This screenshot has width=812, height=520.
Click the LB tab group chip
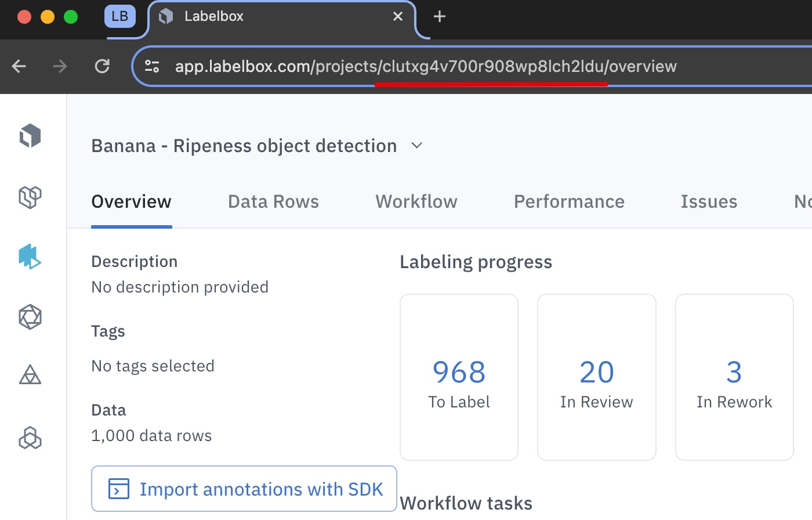tap(120, 16)
